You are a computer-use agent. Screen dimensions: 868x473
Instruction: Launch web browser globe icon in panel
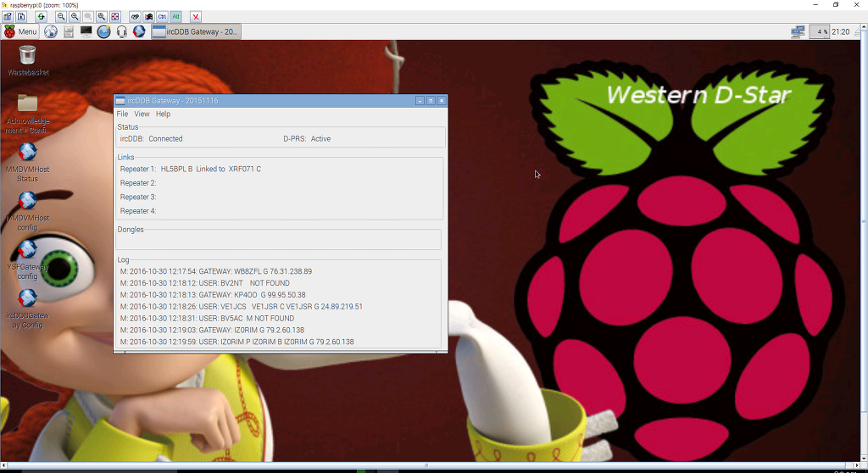[x=50, y=31]
